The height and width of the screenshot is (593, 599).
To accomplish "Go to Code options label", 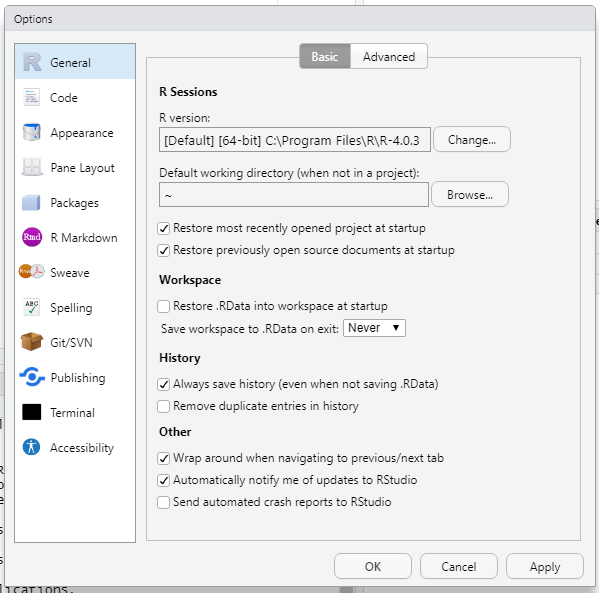I will (x=64, y=98).
